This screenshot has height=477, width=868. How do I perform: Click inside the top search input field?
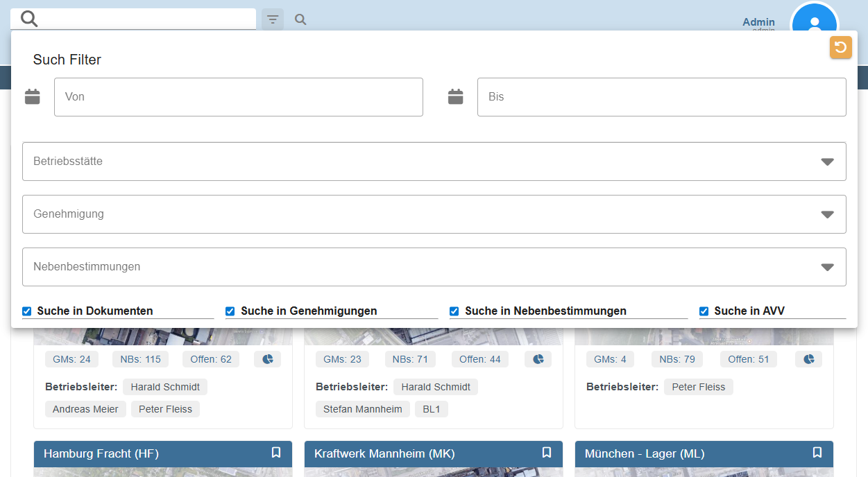coord(139,19)
